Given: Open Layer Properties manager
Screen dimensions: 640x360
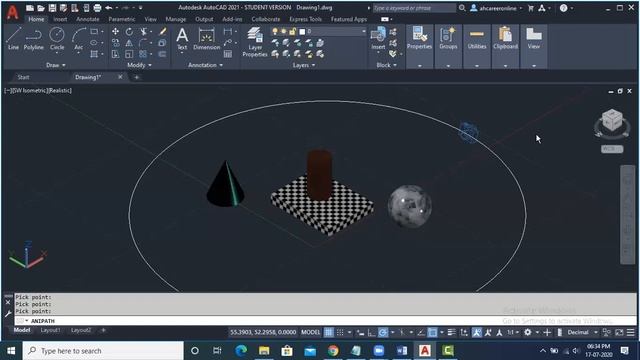Looking at the screenshot, I should [x=255, y=42].
